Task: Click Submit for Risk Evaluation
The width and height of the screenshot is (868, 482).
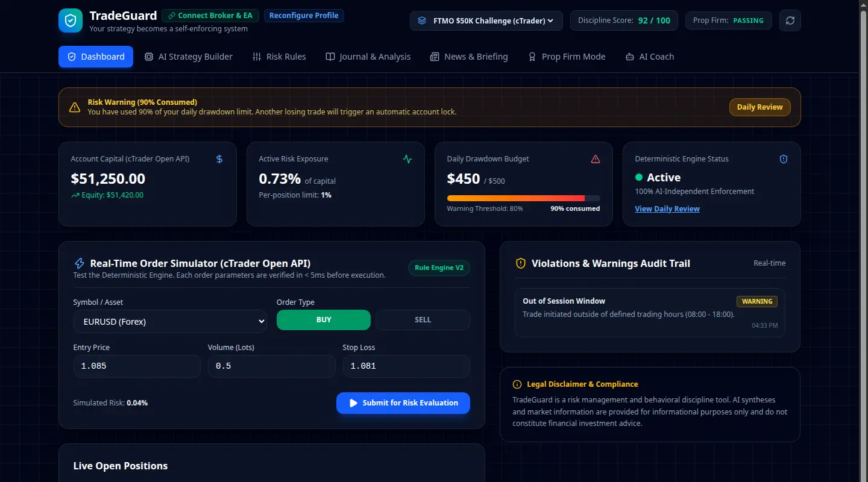Action: [x=403, y=403]
